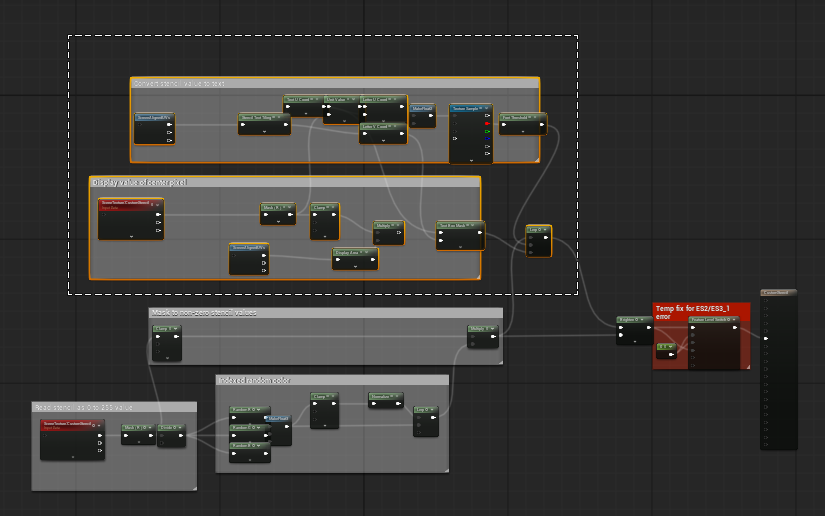
Task: Select the material output node title at far right
Action: [x=779, y=292]
